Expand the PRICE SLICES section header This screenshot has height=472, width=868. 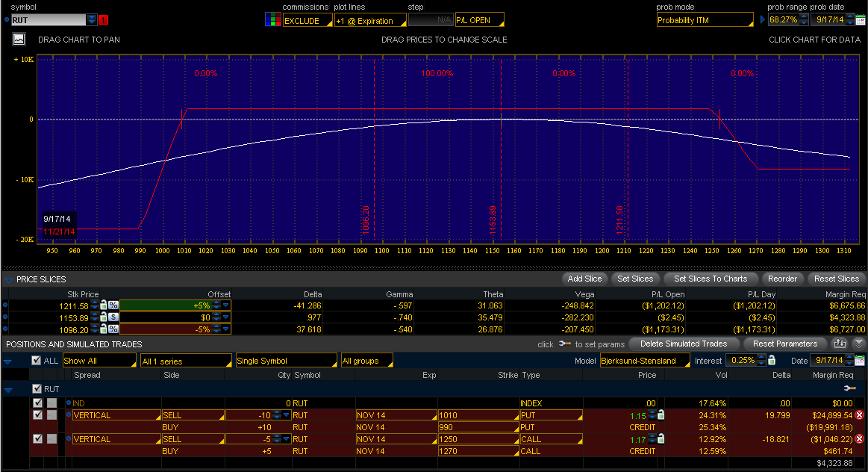click(7, 278)
